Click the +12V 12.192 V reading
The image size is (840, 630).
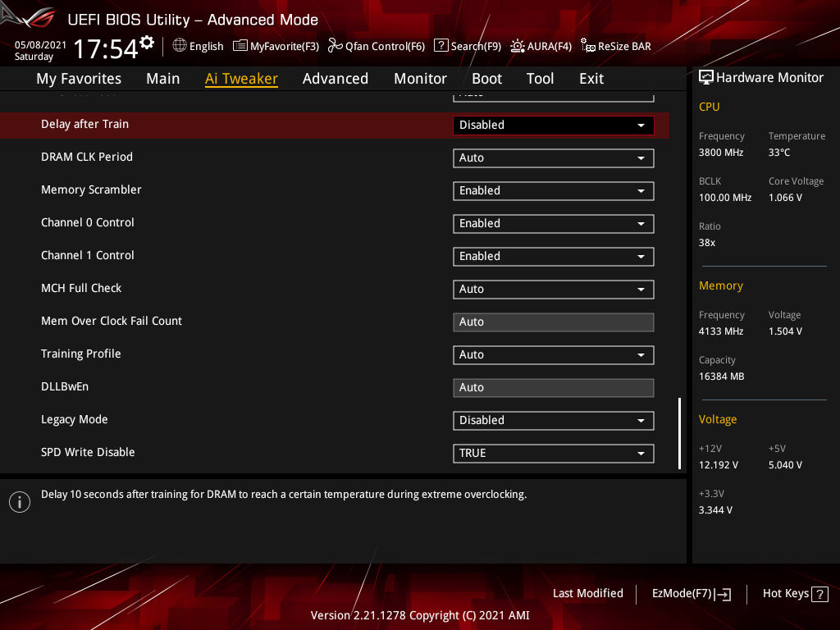click(x=719, y=465)
